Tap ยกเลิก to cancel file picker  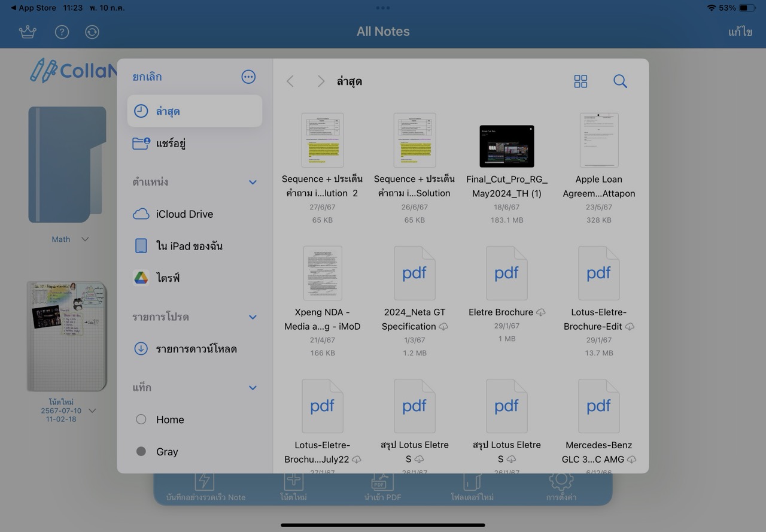pos(147,77)
